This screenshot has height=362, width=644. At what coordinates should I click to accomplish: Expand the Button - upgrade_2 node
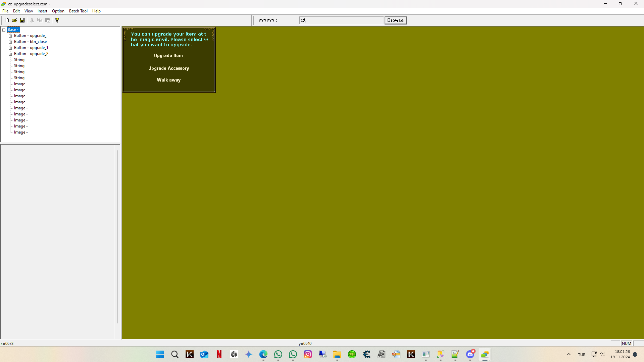click(x=10, y=54)
